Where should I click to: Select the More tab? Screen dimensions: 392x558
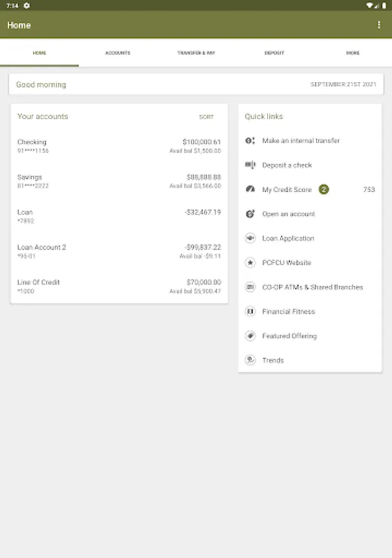352,53
